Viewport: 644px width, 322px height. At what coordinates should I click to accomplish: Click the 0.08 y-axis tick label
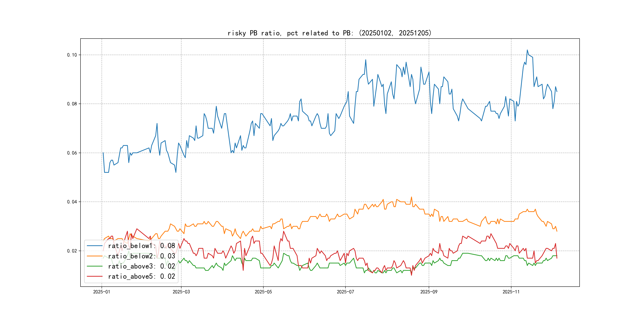click(72, 104)
